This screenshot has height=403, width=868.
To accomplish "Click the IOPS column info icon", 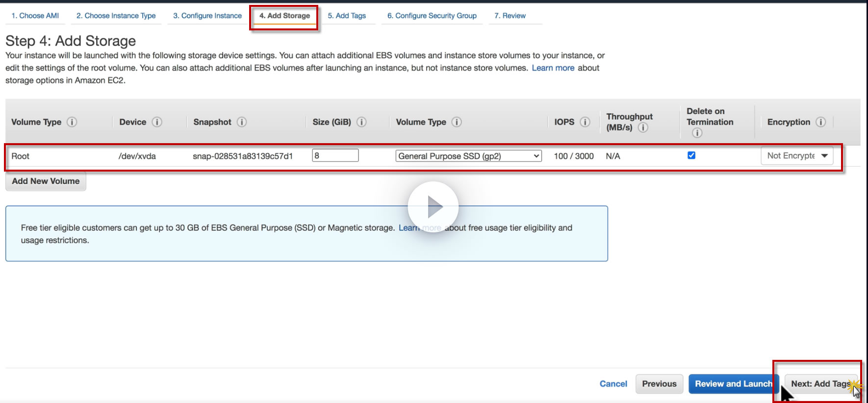I will pos(585,122).
